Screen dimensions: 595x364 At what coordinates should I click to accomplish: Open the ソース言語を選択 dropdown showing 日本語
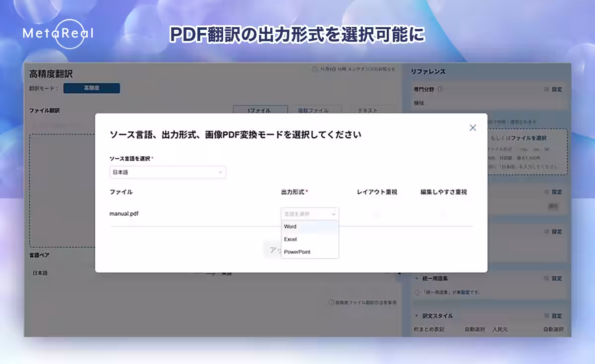point(168,172)
